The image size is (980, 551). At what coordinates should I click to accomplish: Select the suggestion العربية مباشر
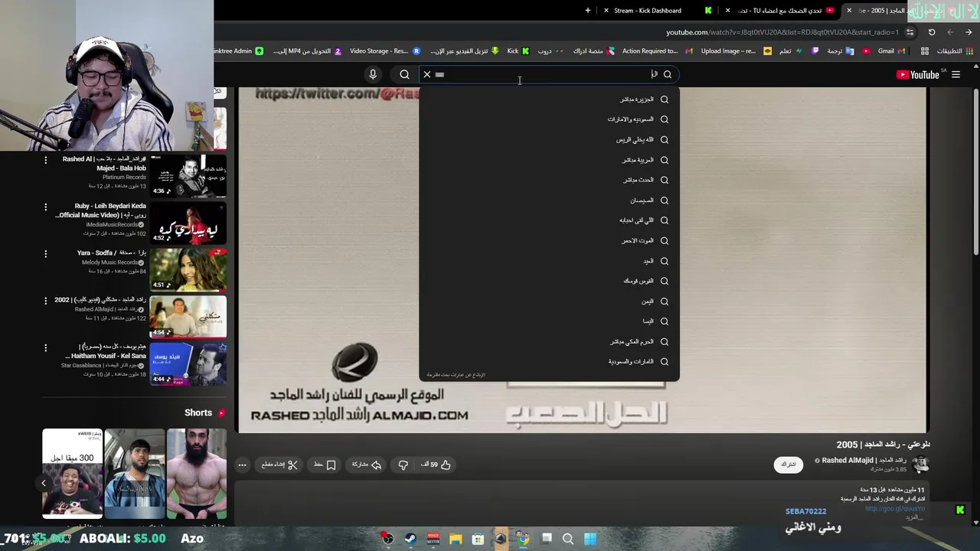549,160
